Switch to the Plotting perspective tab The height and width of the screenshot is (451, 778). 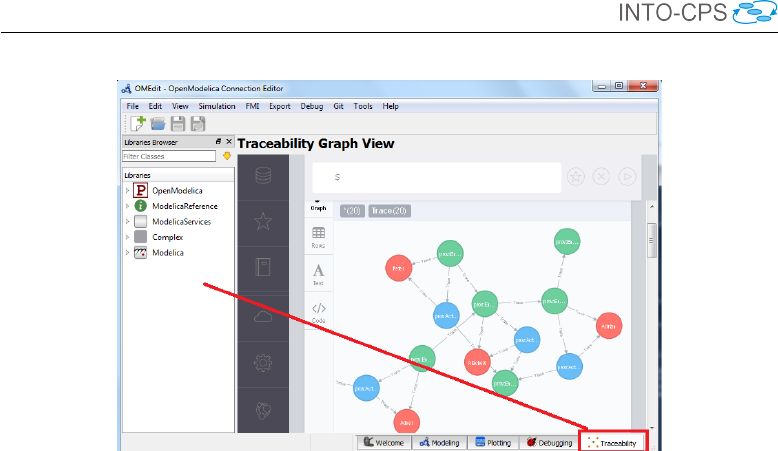(x=493, y=443)
